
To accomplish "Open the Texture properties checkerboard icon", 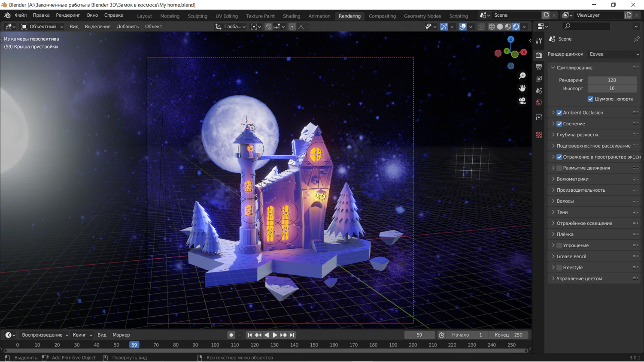I will [x=539, y=135].
